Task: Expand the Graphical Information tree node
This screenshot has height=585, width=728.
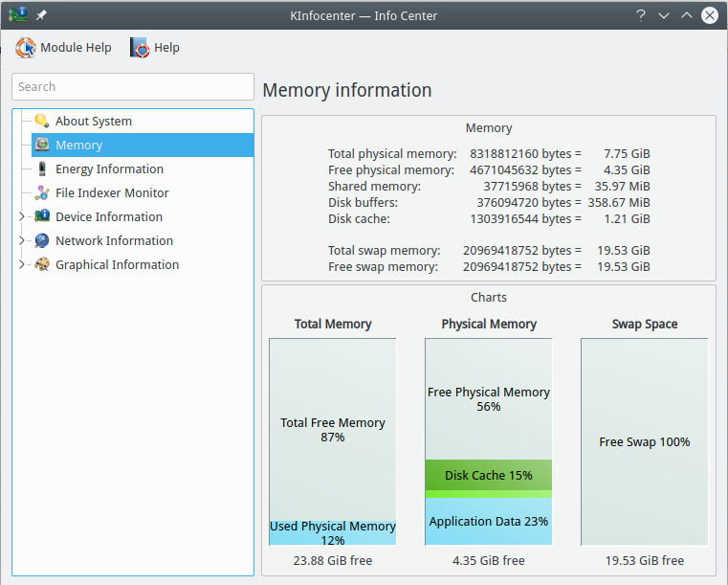Action: tap(21, 264)
